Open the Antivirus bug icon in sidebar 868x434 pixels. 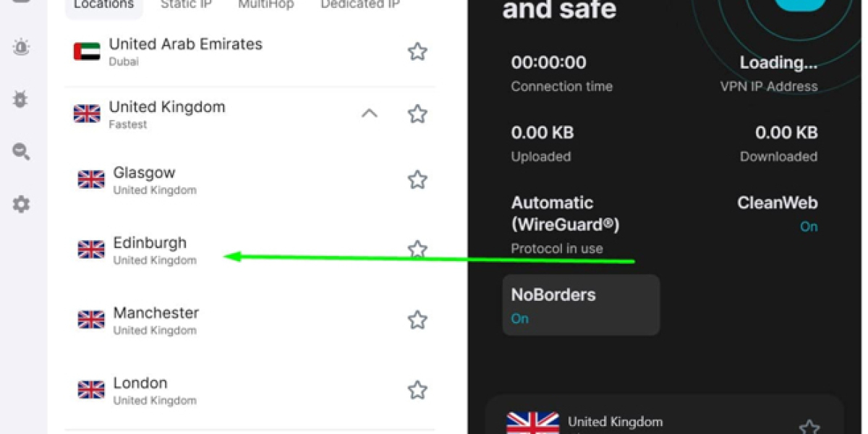[21, 100]
